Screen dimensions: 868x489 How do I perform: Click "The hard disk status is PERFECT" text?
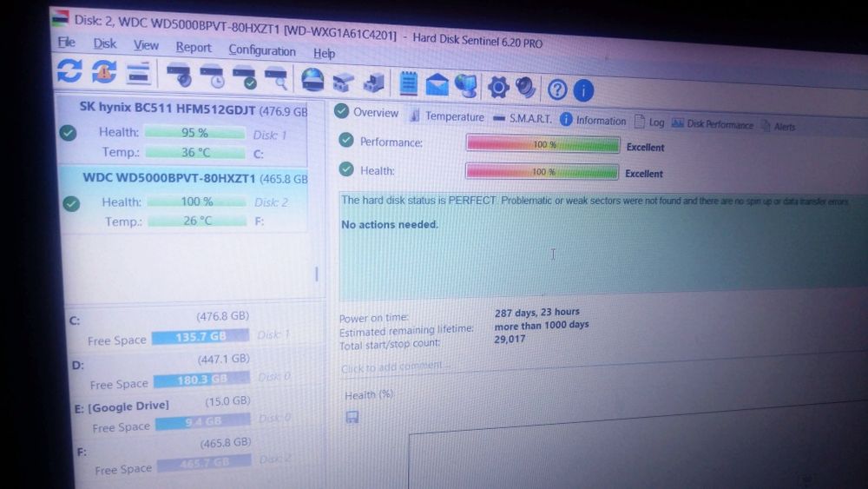(418, 200)
